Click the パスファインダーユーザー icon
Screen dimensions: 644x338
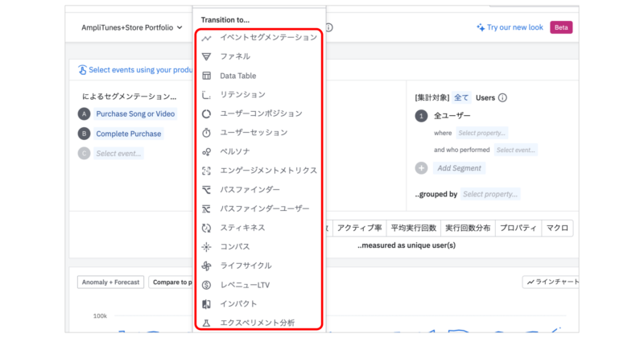tap(207, 208)
